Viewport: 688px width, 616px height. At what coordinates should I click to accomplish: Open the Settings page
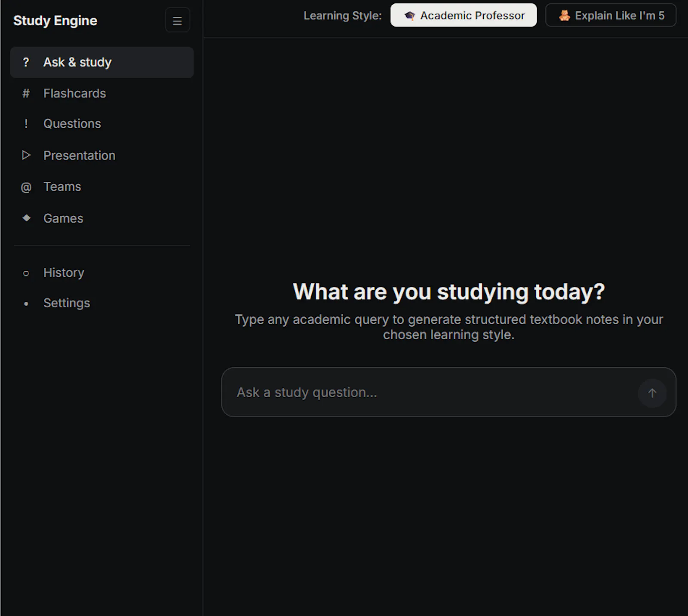pyautogui.click(x=102, y=303)
